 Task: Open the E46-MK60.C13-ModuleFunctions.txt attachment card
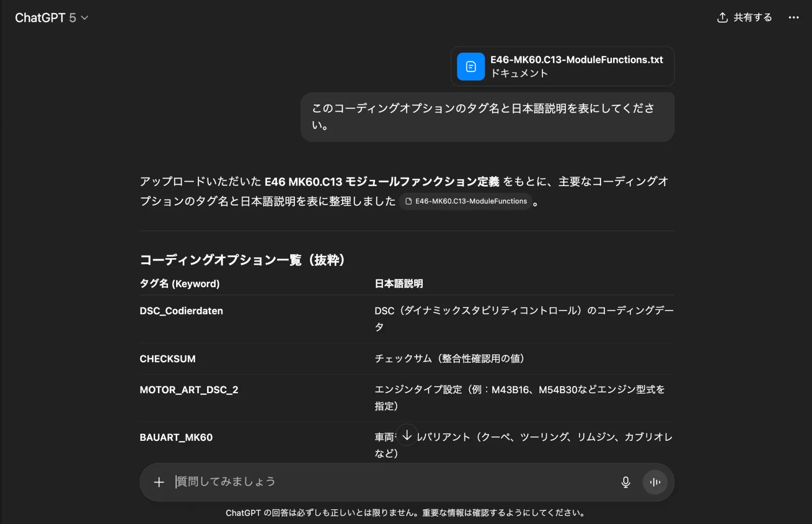pos(562,66)
